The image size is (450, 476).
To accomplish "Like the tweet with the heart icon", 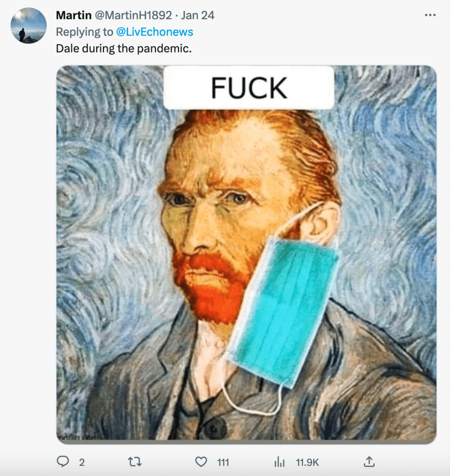I will click(201, 462).
